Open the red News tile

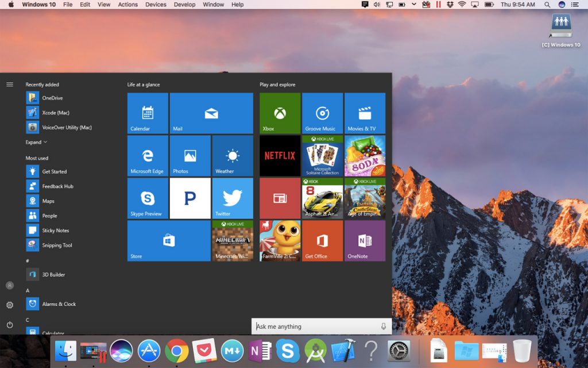[280, 198]
